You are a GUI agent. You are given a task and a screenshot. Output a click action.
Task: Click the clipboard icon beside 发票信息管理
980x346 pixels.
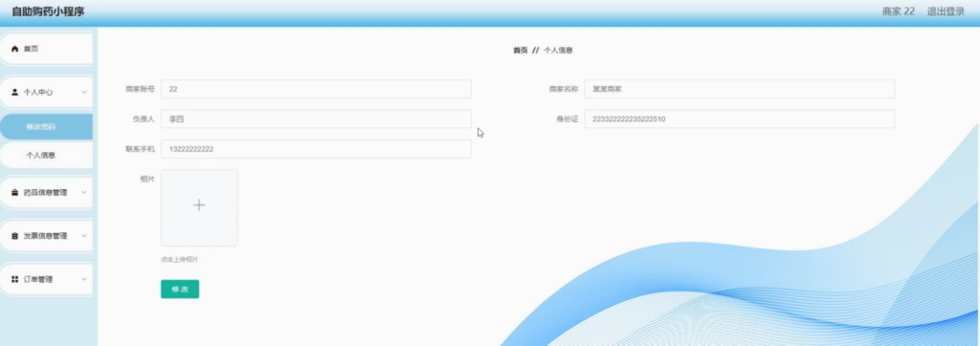pos(15,236)
